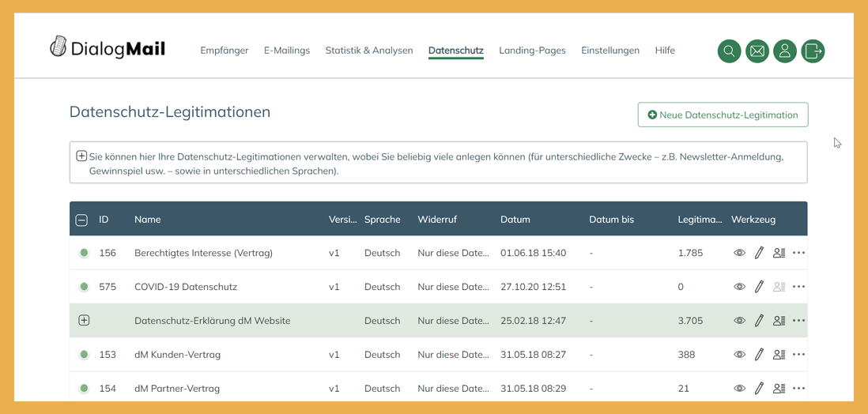Screen dimensions: 868x414
Task: Preview COVID-19 Datenschutz via eye icon
Action: pos(740,287)
